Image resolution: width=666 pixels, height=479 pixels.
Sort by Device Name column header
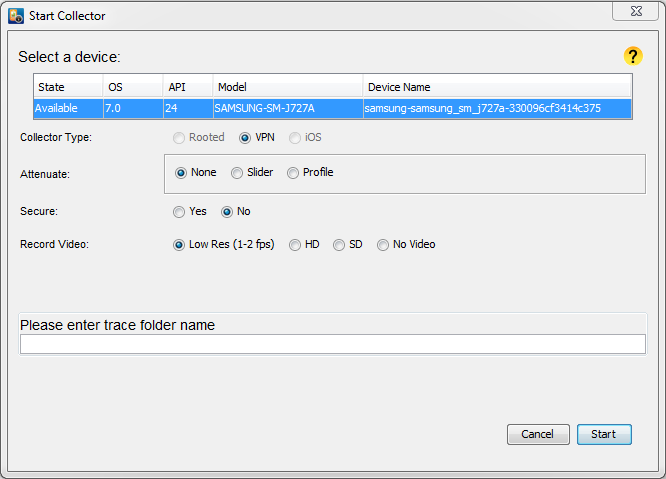click(x=497, y=87)
